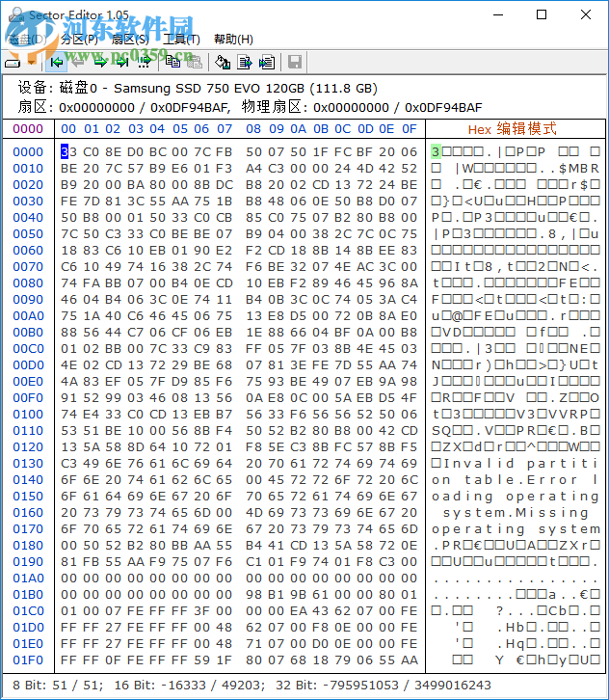This screenshot has height=700, width=609.
Task: Select last byte AA in row 01F0
Action: (410, 660)
